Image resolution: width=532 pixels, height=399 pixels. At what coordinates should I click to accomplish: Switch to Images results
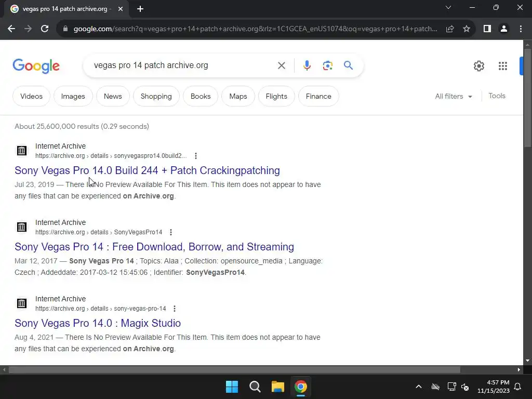pos(73,96)
